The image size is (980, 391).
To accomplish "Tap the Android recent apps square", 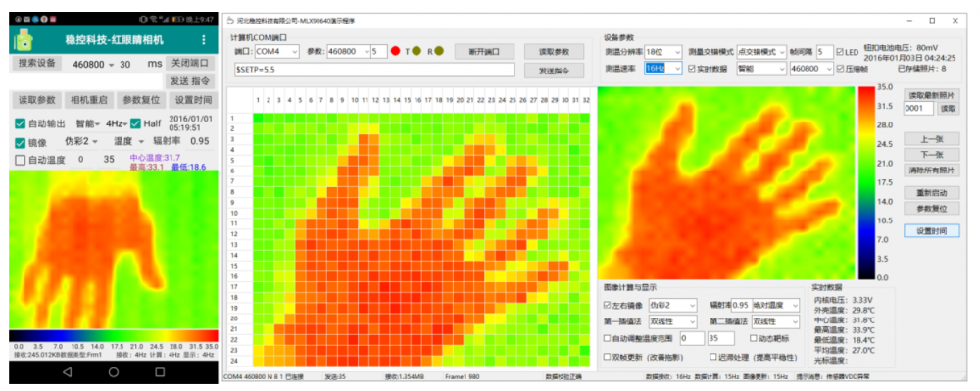I will (x=160, y=371).
